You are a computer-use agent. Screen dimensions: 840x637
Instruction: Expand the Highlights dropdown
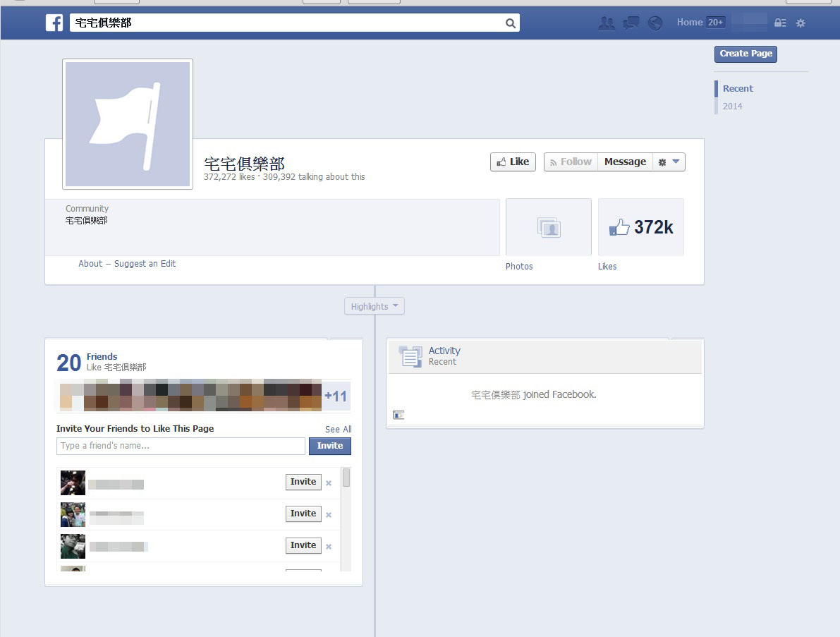click(375, 306)
